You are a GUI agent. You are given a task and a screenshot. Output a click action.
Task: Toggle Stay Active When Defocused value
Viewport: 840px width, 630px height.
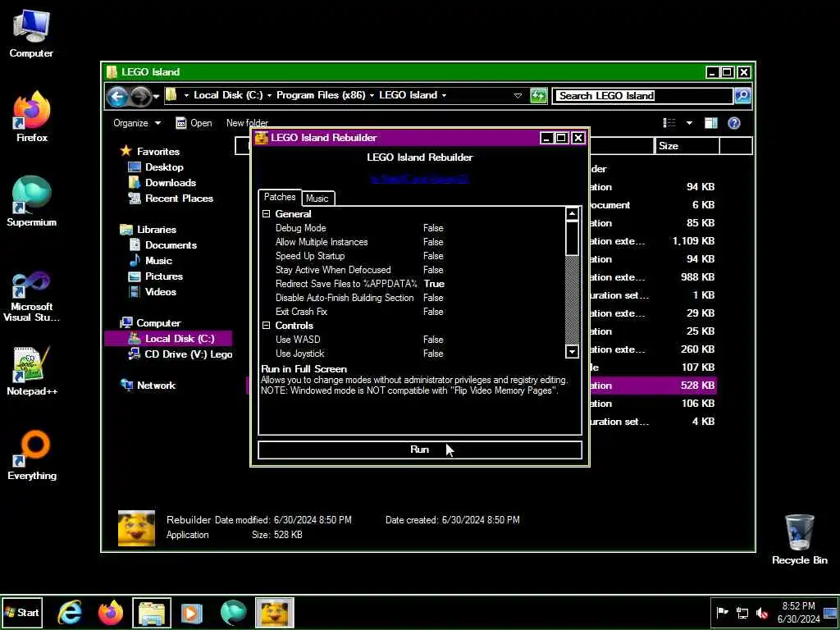pyautogui.click(x=433, y=269)
